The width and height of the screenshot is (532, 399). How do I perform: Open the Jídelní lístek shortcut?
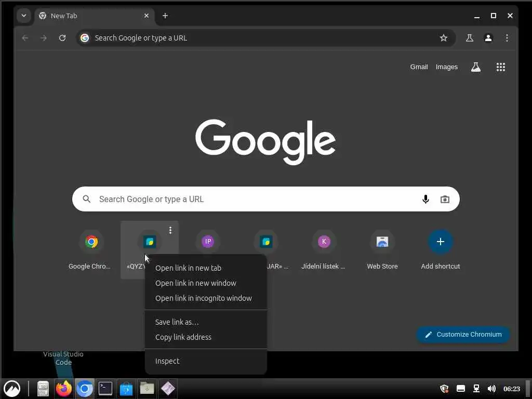324,250
